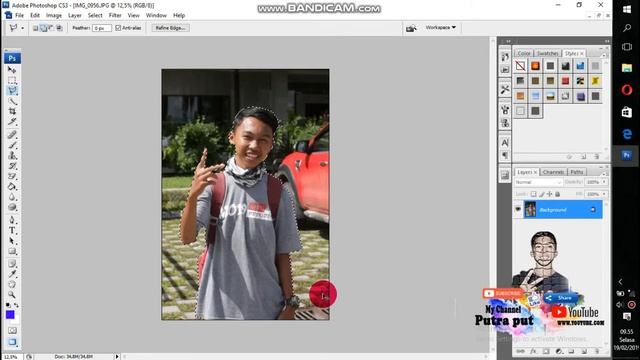Open the Paragraph panel dock icon
The width and height of the screenshot is (640, 360).
505,155
